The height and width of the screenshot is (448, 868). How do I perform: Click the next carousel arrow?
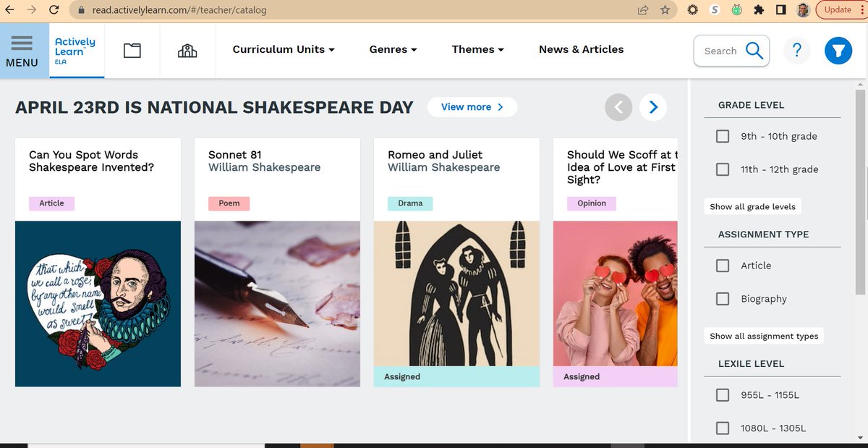pyautogui.click(x=653, y=106)
